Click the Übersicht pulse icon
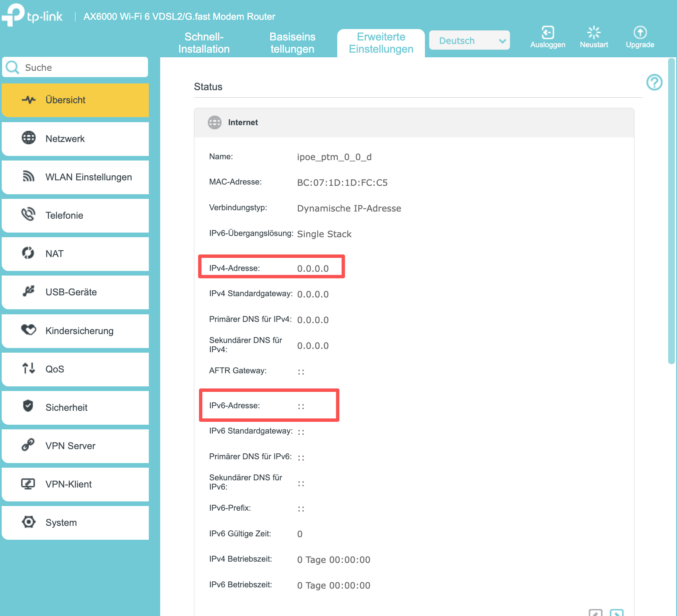 (x=29, y=100)
